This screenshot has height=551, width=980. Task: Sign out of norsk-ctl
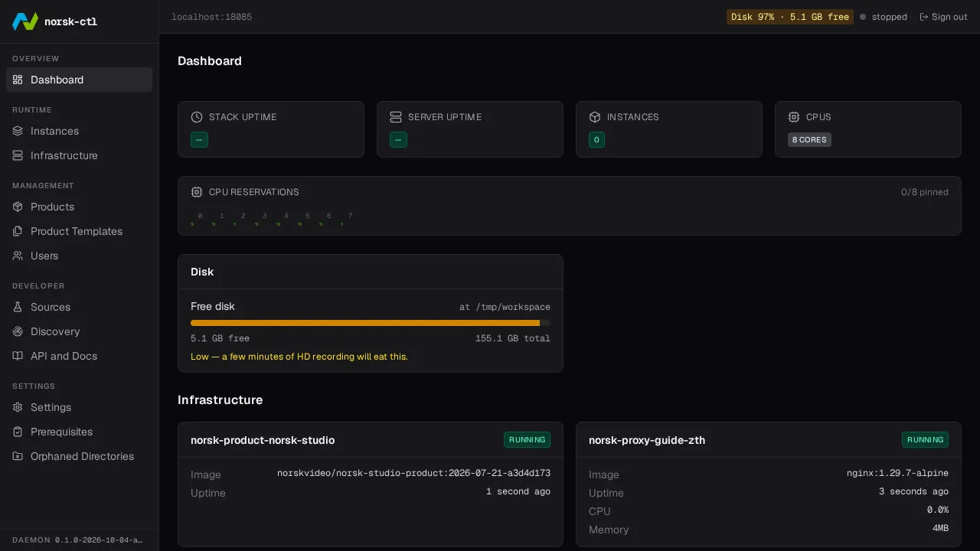[943, 17]
